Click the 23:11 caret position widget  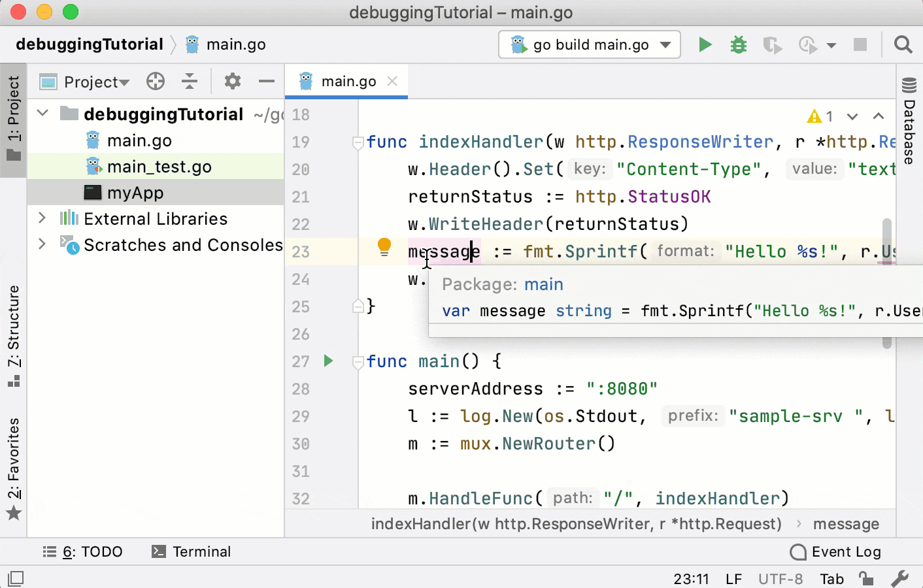(x=692, y=579)
